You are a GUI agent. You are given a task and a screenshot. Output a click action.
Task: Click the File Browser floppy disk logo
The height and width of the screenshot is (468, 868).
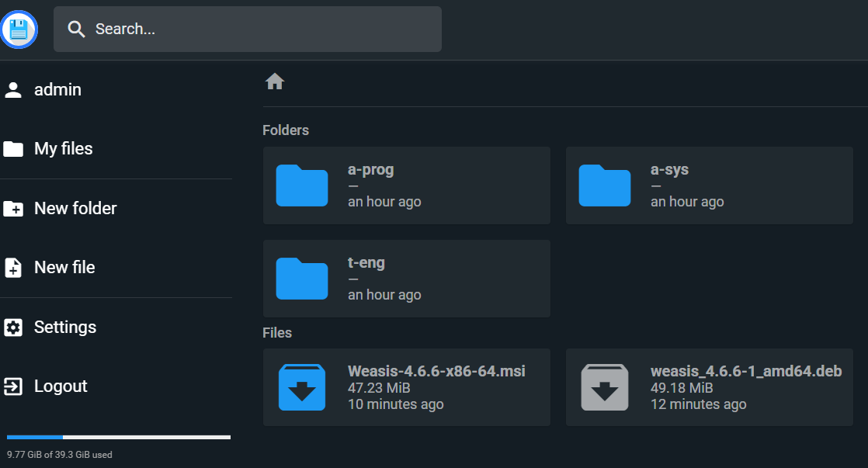pos(19,29)
